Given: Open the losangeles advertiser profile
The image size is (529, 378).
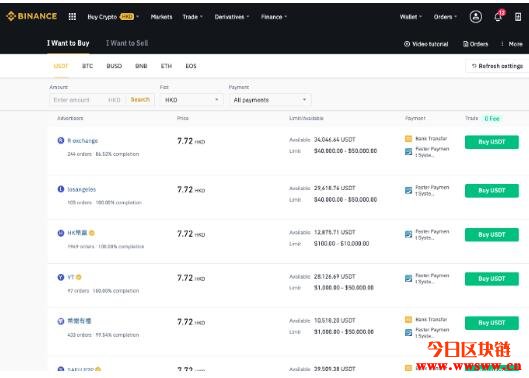Looking at the screenshot, I should point(82,189).
